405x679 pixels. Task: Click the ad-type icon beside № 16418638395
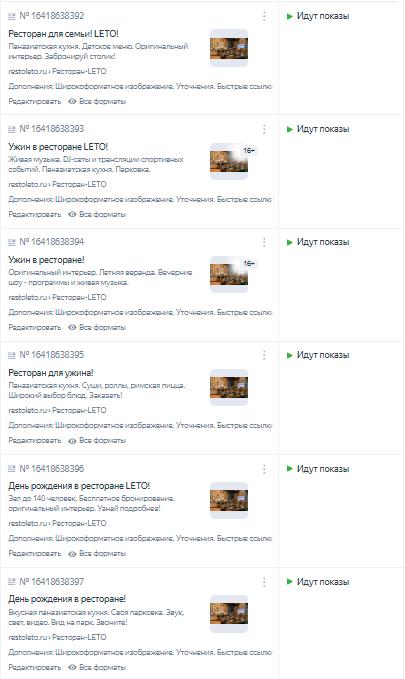tap(12, 355)
